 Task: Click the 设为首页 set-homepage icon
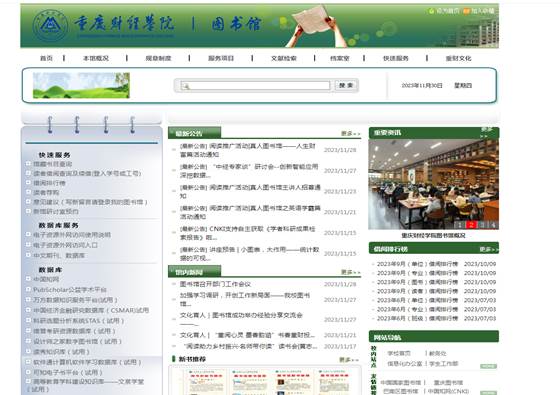[x=431, y=11]
